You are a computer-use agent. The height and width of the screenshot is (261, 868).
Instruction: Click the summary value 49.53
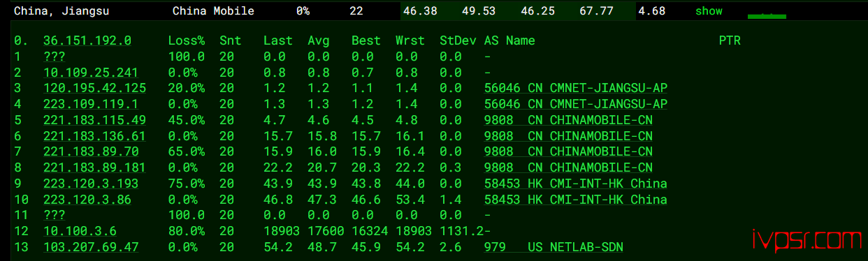point(479,11)
